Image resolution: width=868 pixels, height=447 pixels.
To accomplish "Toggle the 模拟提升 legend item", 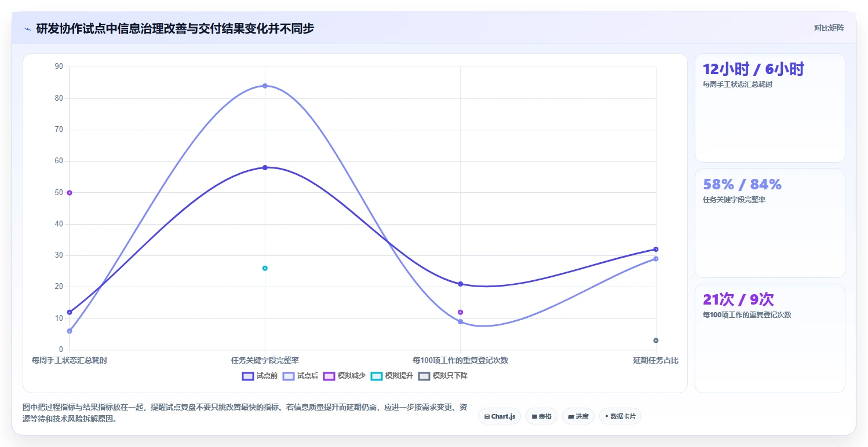I will (x=392, y=376).
